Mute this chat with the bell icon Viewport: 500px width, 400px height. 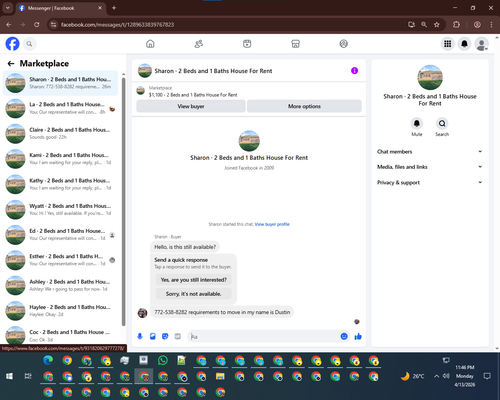click(x=417, y=124)
